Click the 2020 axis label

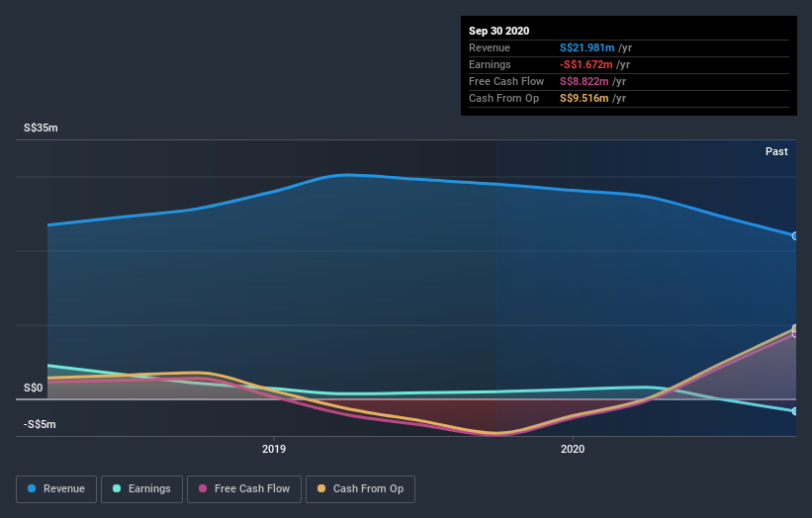(x=573, y=449)
